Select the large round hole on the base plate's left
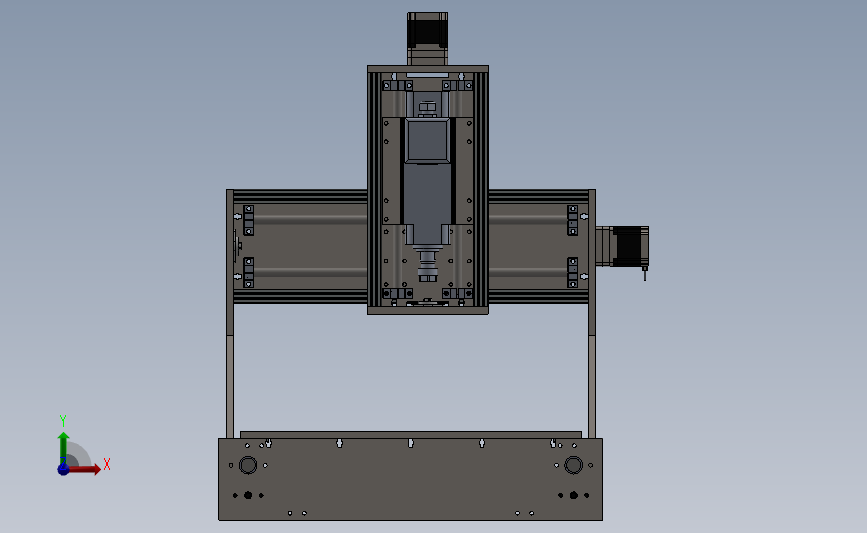The width and height of the screenshot is (867, 533). pos(248,465)
